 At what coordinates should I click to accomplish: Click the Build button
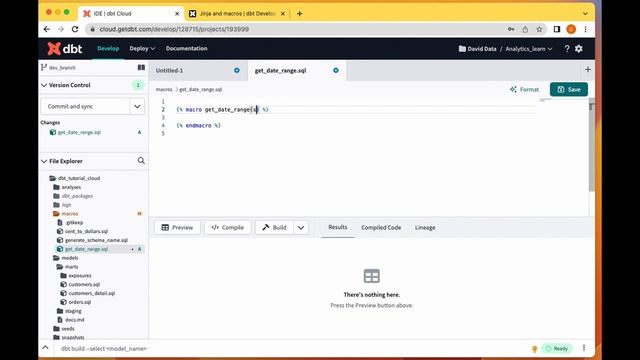(x=274, y=227)
